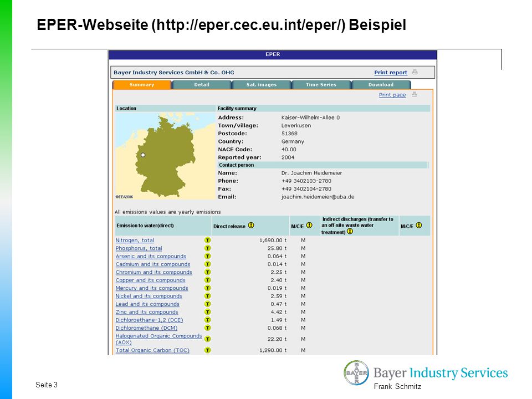Image resolution: width=532 pixels, height=399 pixels.
Task: Click the Direct release info icon
Action: coord(250,225)
